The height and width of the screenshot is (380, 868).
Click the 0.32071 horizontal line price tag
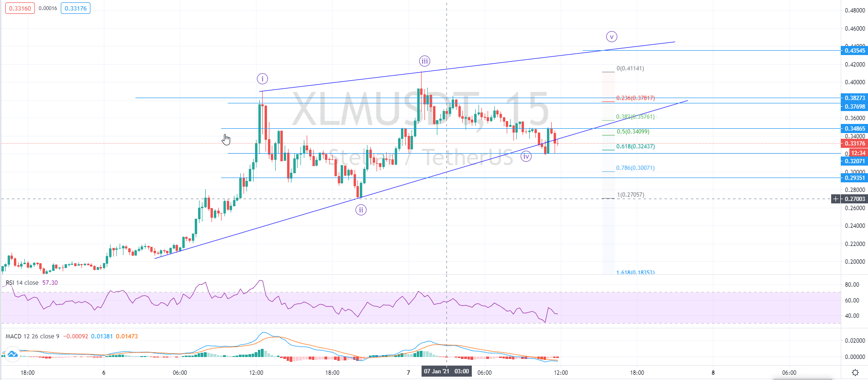(x=854, y=161)
